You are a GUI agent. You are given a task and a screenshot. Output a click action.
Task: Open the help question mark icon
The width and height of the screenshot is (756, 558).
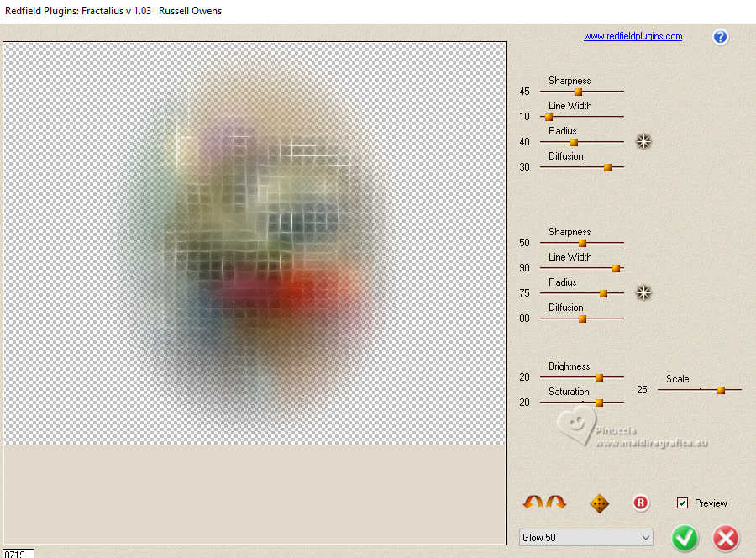click(x=721, y=37)
